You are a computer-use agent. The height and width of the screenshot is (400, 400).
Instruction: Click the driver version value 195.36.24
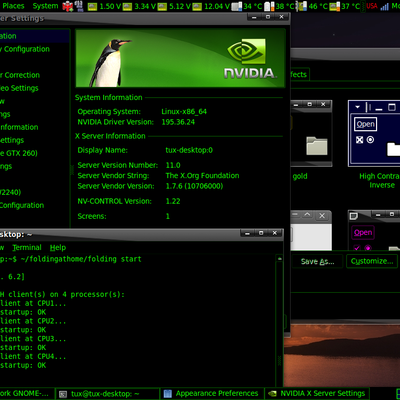click(x=178, y=122)
